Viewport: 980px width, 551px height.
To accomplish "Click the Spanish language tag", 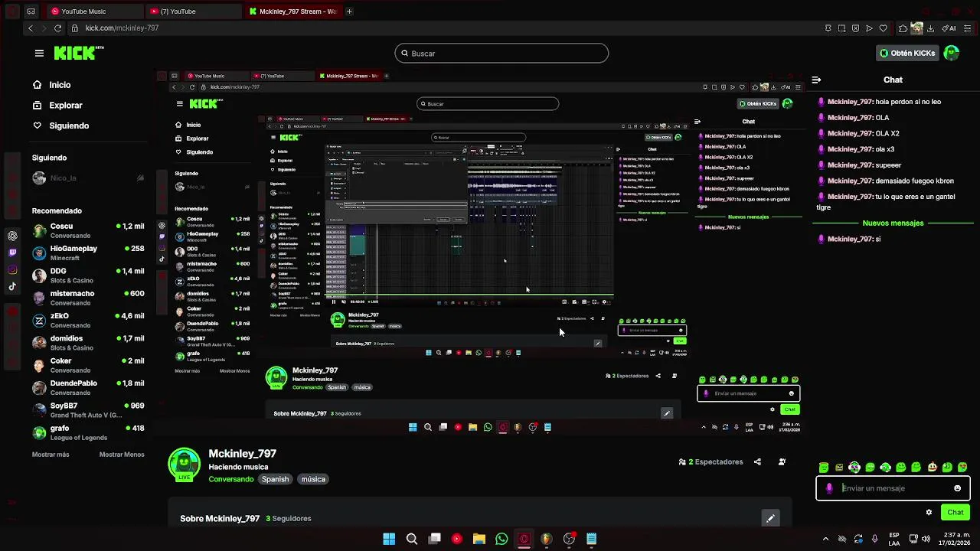I will [275, 479].
